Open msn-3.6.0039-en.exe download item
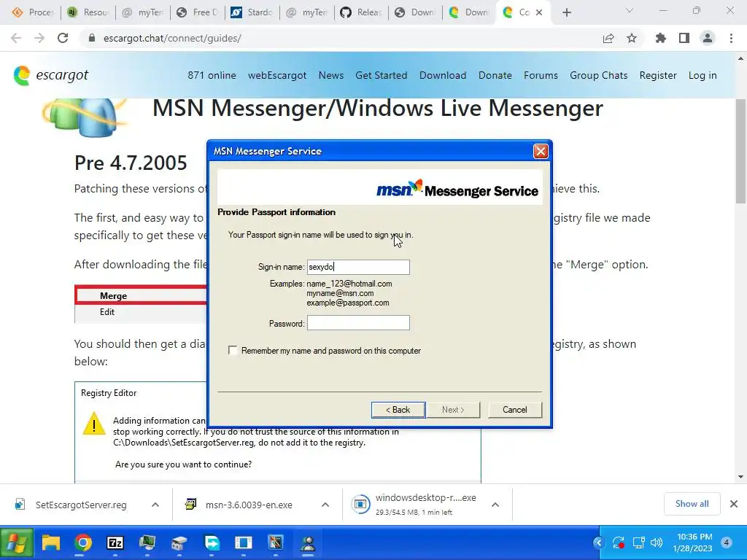This screenshot has width=747, height=560. click(x=241, y=505)
